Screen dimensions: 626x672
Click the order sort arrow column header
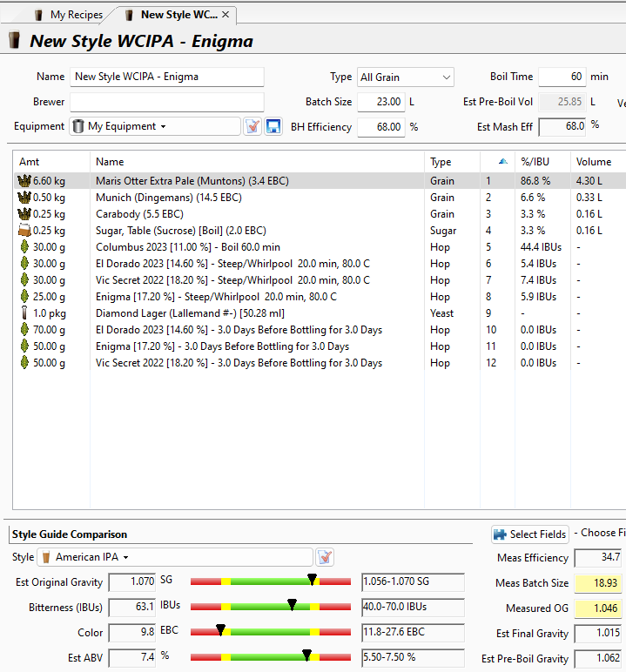click(x=498, y=162)
